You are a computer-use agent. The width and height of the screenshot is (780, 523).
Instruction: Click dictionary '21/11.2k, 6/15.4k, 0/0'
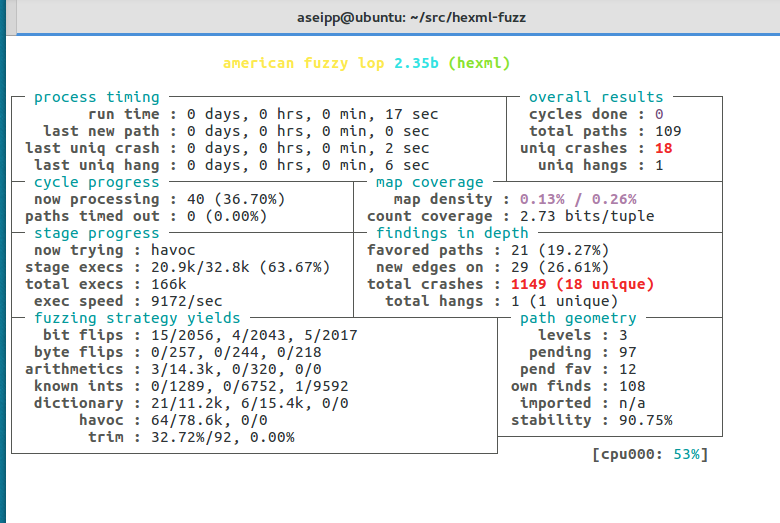click(x=250, y=403)
